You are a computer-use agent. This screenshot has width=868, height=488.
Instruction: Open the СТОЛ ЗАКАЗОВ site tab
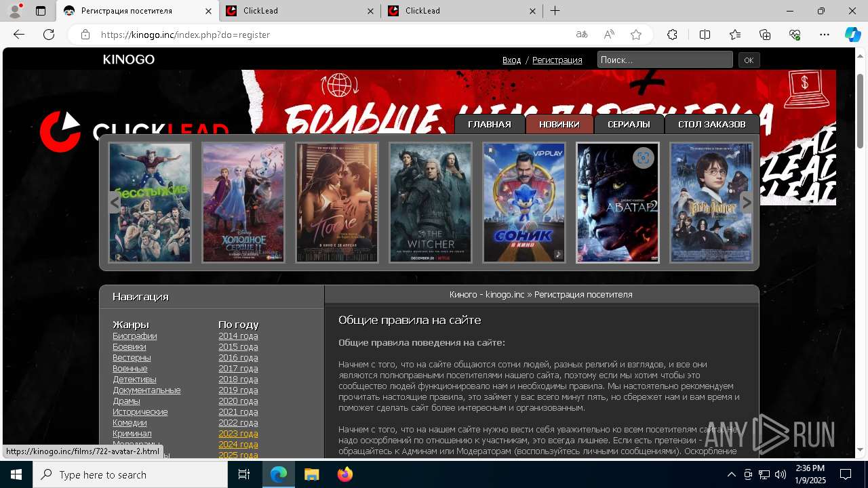tap(712, 124)
